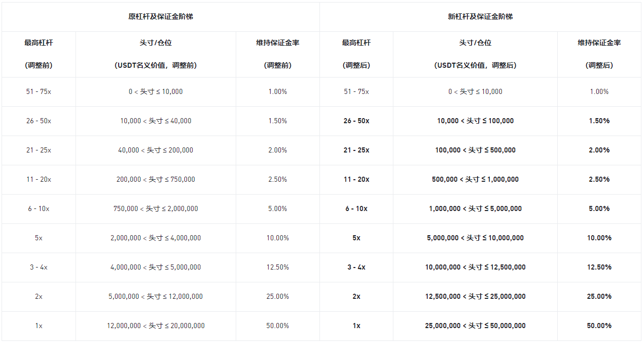Select the 维持保证金率 (调整后) column header
The height and width of the screenshot is (343, 644).
tap(599, 54)
